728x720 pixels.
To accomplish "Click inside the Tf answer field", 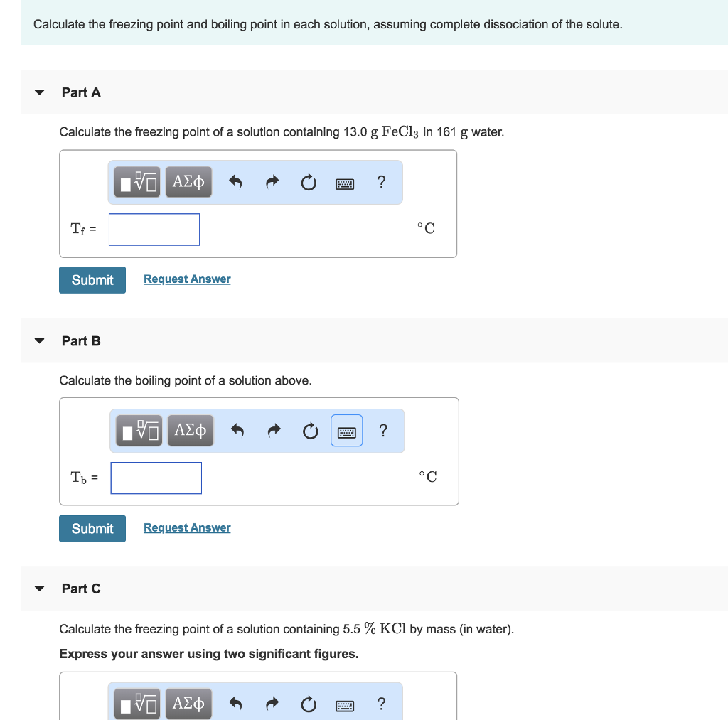I will [x=154, y=229].
